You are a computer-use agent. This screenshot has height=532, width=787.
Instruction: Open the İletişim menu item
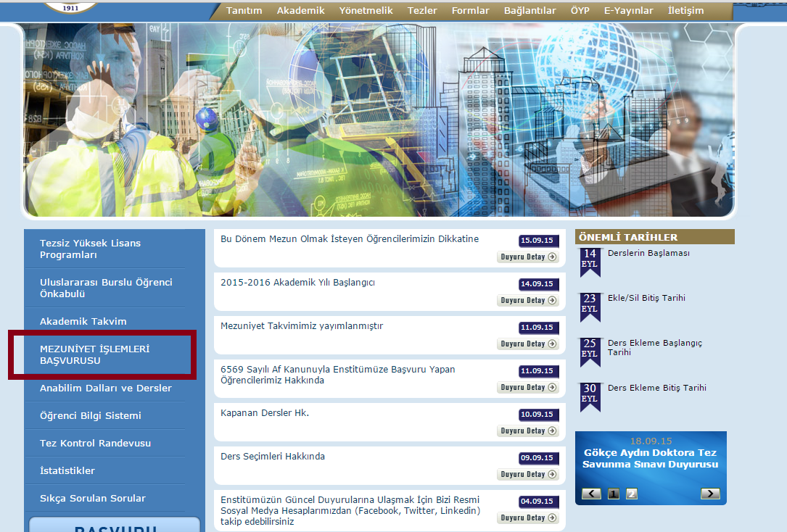click(x=685, y=11)
